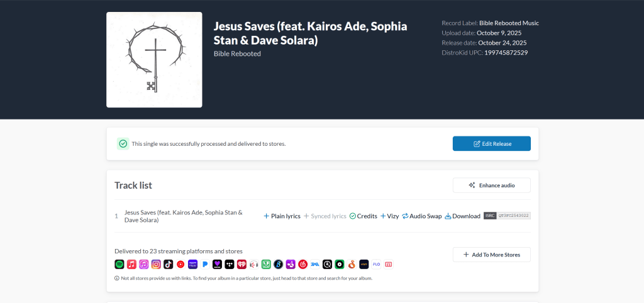644x303 pixels.
Task: Click the album cover artwork thumbnail
Action: (154, 60)
